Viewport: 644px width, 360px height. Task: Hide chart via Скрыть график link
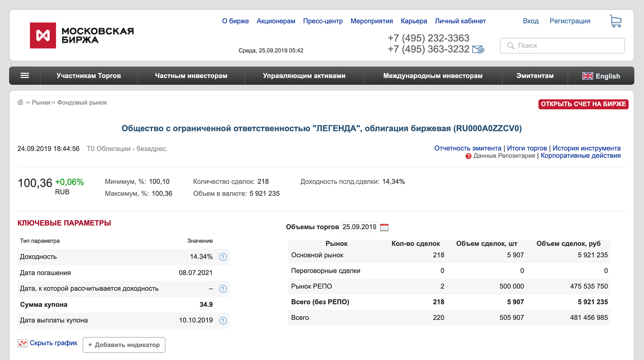(53, 343)
